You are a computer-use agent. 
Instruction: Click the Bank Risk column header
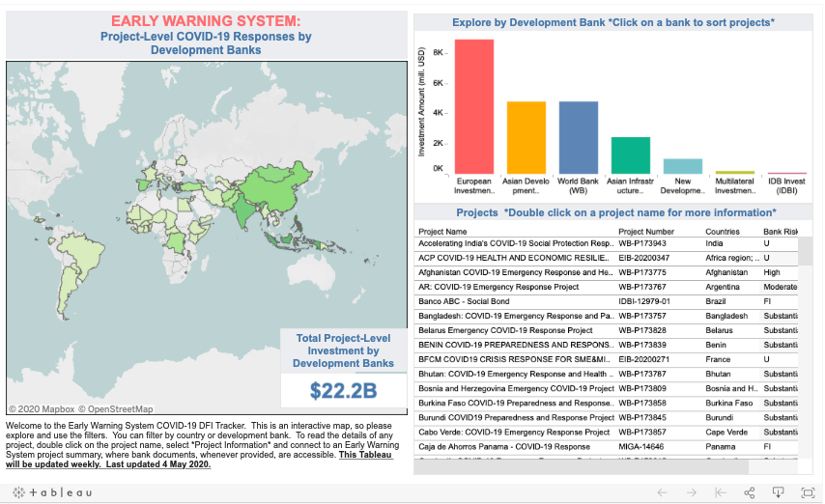(x=781, y=232)
